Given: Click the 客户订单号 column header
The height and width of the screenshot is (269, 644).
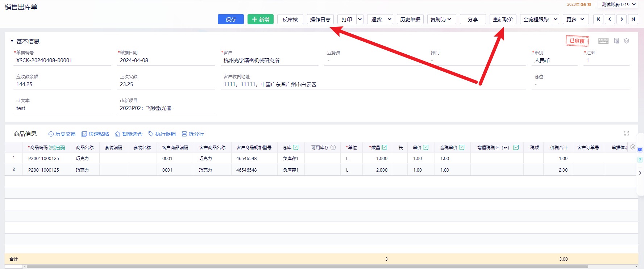Looking at the screenshot, I should coord(588,147).
